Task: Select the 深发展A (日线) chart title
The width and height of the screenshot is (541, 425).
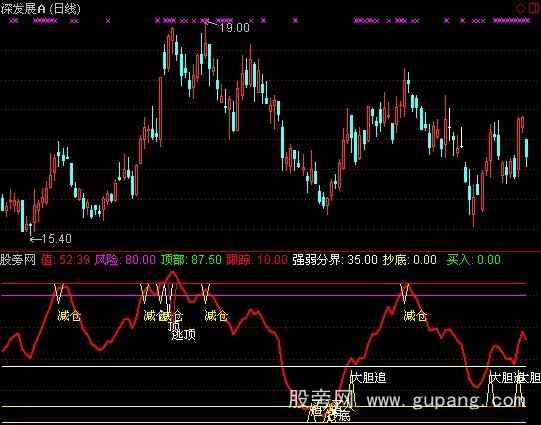Action: [40, 9]
